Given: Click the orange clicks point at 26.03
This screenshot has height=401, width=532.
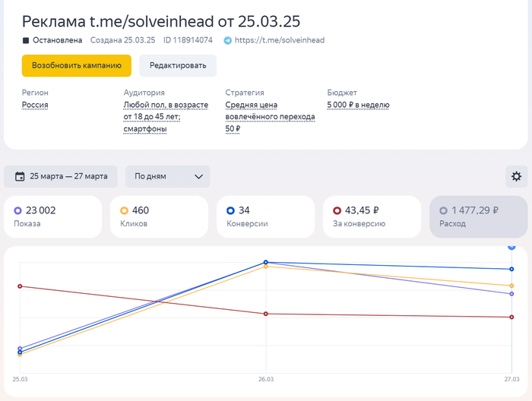Looking at the screenshot, I should coord(266,267).
